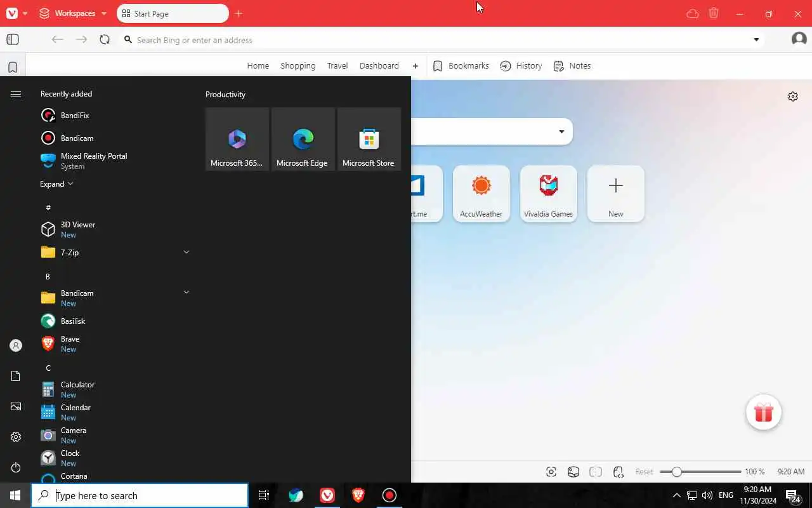Select the Start Page tab
The height and width of the screenshot is (508, 812).
(x=173, y=13)
